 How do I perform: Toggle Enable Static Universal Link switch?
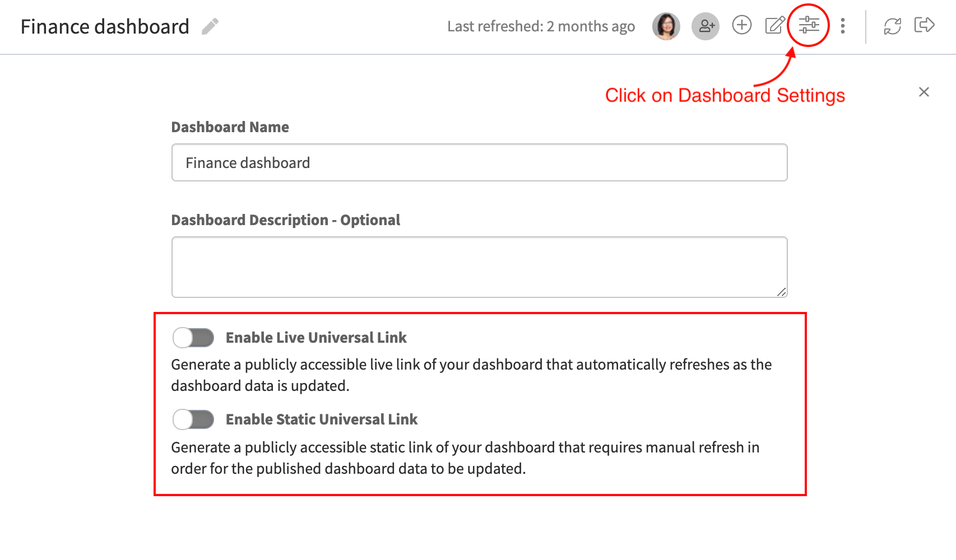click(x=193, y=419)
